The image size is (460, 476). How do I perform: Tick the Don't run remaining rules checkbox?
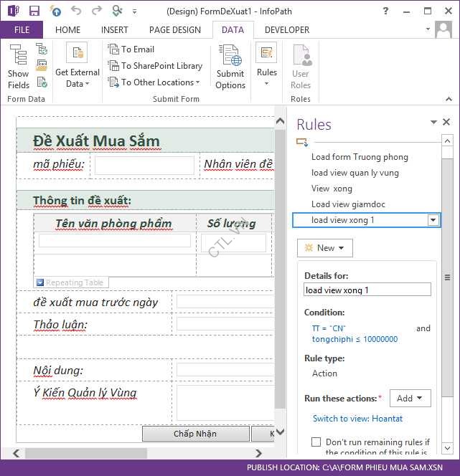click(x=316, y=442)
